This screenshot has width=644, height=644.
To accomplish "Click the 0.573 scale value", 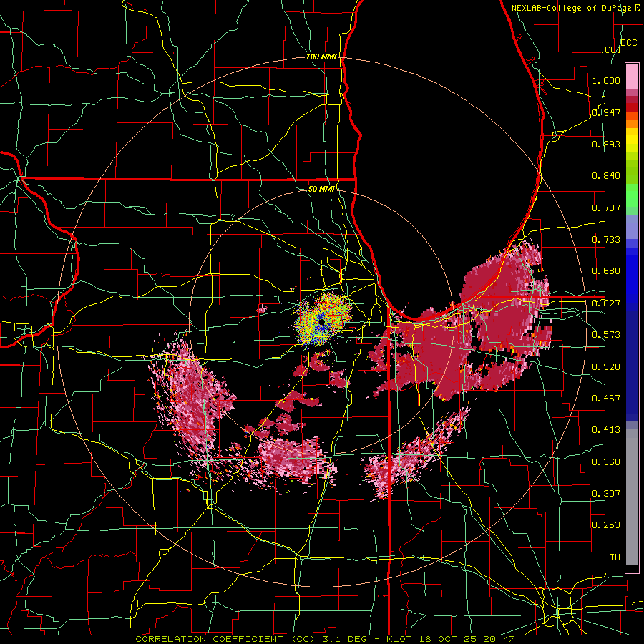I will tap(606, 335).
